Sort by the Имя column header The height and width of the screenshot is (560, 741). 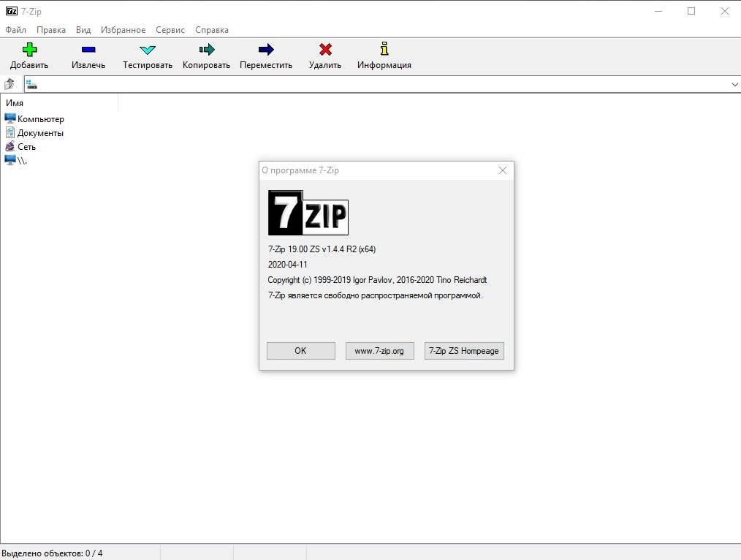59,103
